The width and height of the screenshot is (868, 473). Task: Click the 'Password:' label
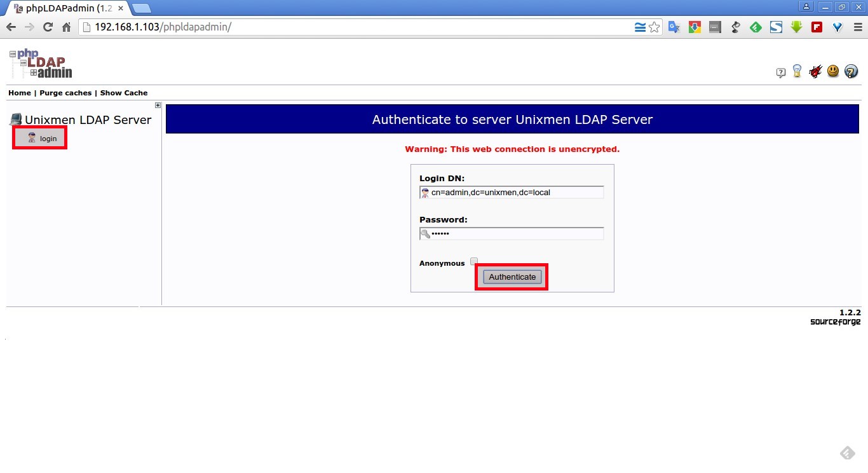(x=444, y=219)
